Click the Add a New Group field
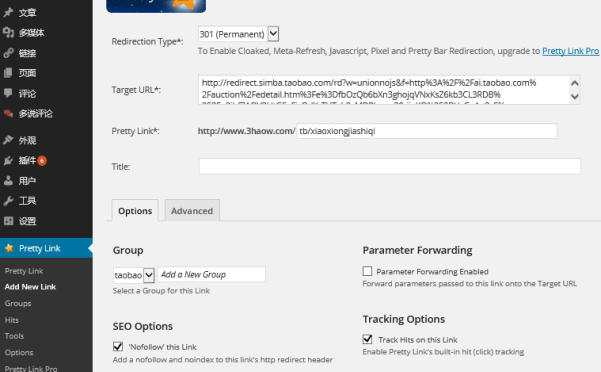This screenshot has height=372, width=601. click(212, 274)
